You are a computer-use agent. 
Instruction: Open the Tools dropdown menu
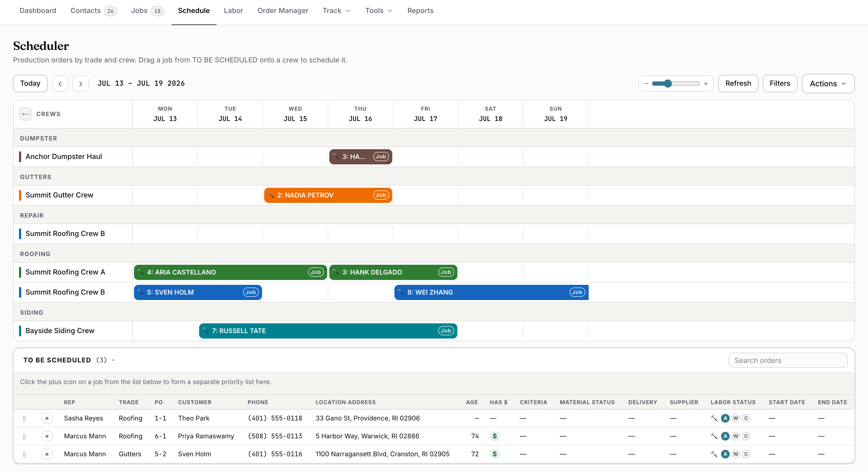[379, 11]
